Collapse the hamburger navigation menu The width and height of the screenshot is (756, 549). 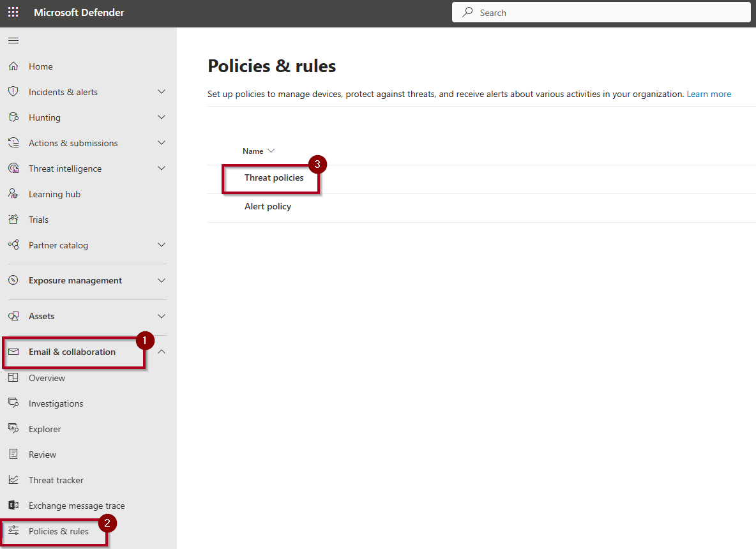pyautogui.click(x=13, y=41)
